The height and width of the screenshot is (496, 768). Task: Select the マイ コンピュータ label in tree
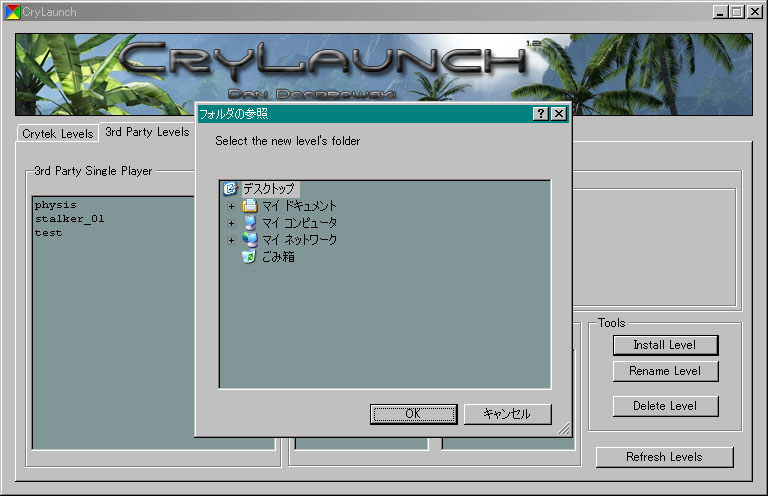[299, 223]
